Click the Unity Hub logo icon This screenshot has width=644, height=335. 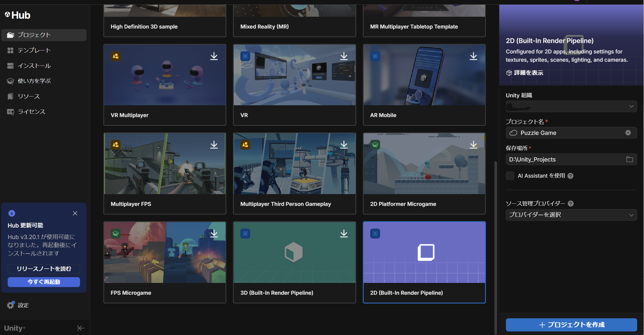pyautogui.click(x=7, y=14)
